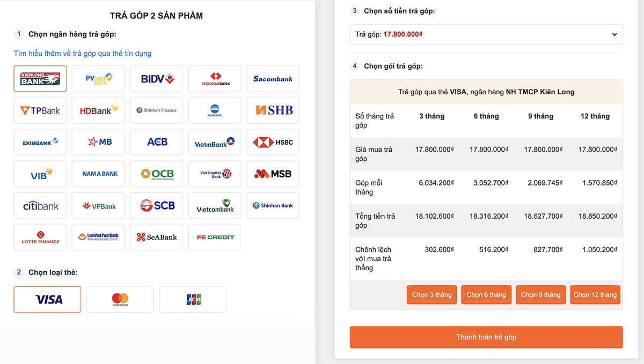Screen dimensions: 644x364
Task: Click "Thanh toán trả góp" payment button
Action: [486, 337]
